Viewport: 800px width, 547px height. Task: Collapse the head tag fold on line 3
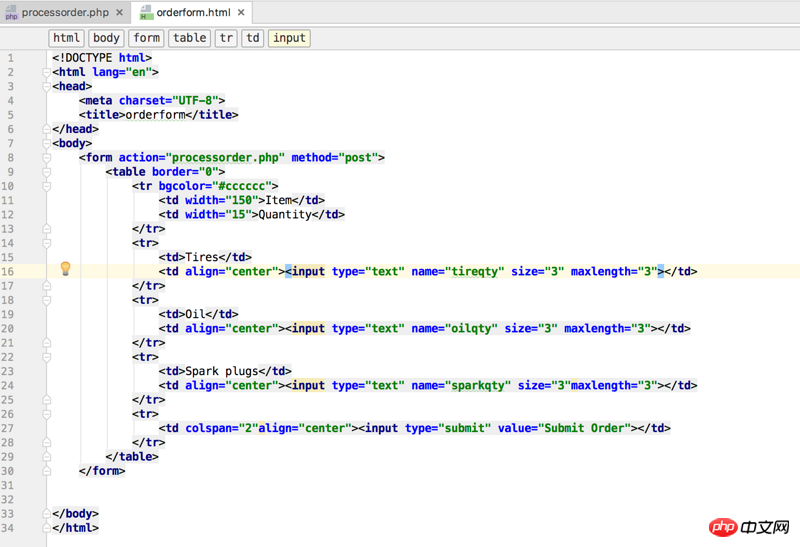pyautogui.click(x=46, y=87)
